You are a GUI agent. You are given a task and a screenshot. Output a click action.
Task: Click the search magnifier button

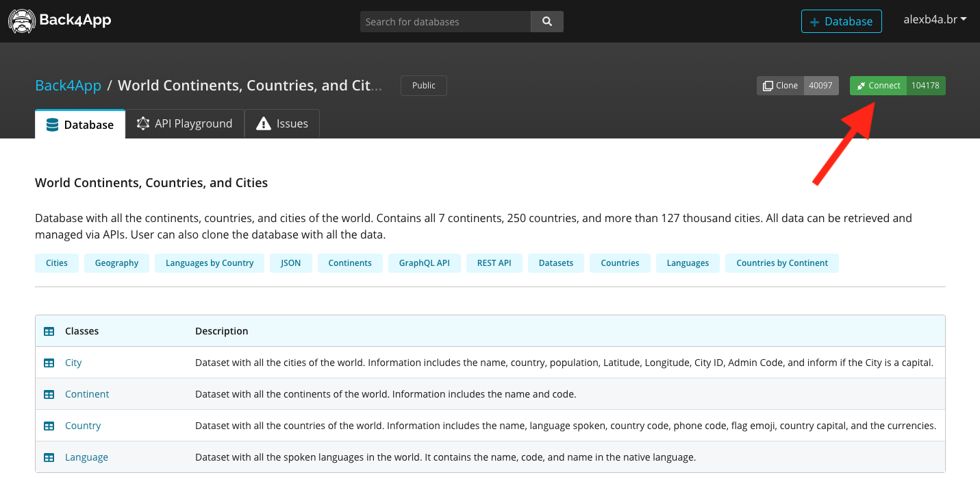coord(547,21)
